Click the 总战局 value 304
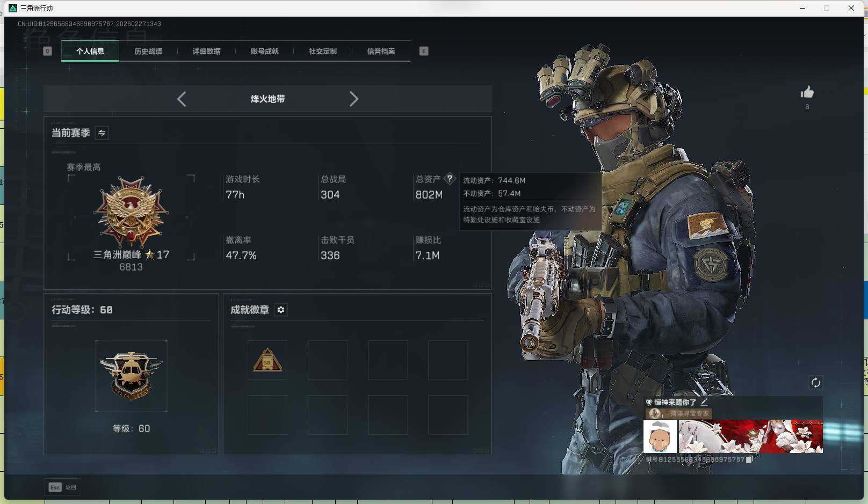868x504 pixels. coord(330,195)
